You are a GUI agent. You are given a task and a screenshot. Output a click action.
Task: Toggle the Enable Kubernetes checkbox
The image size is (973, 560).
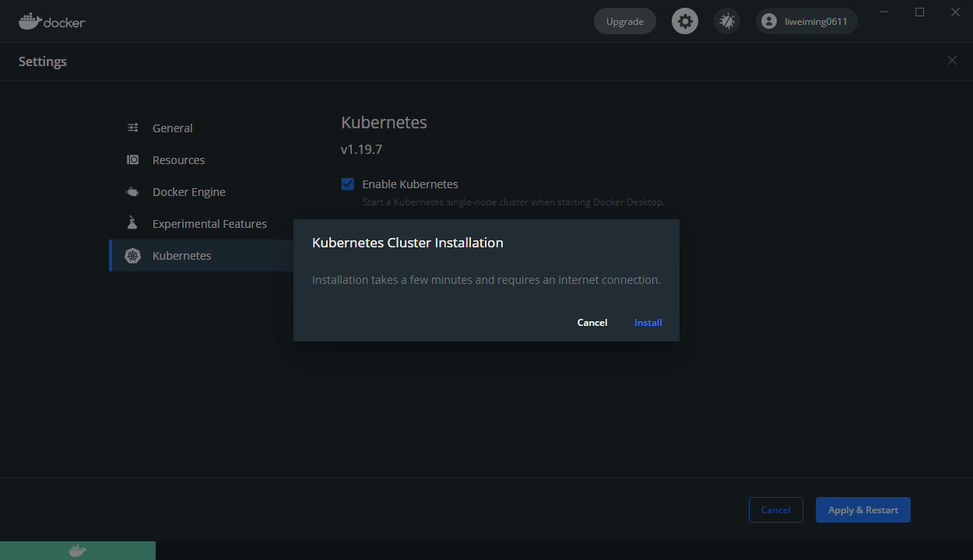tap(348, 184)
